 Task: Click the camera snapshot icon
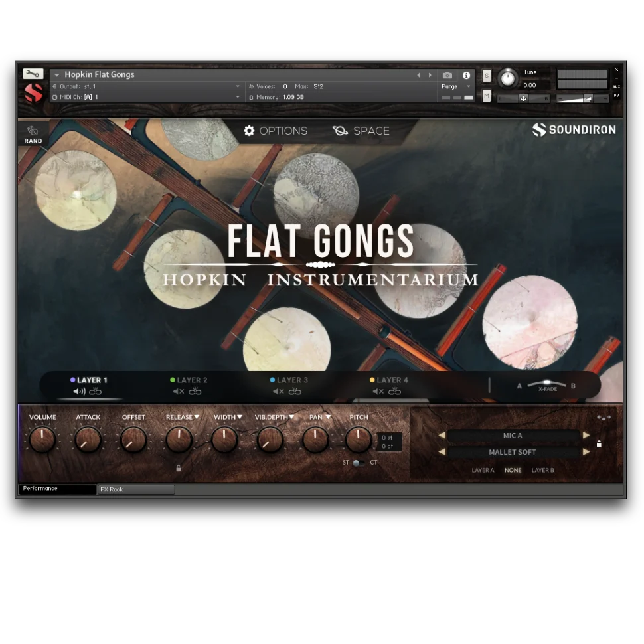tap(447, 75)
